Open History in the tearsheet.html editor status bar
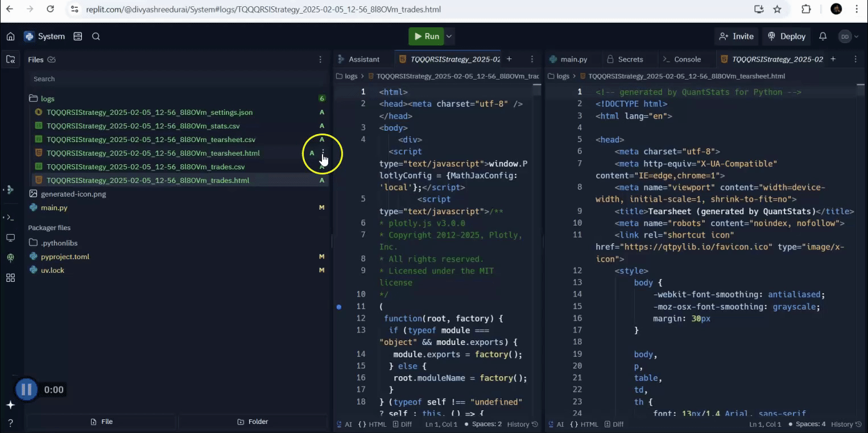 pos(847,424)
